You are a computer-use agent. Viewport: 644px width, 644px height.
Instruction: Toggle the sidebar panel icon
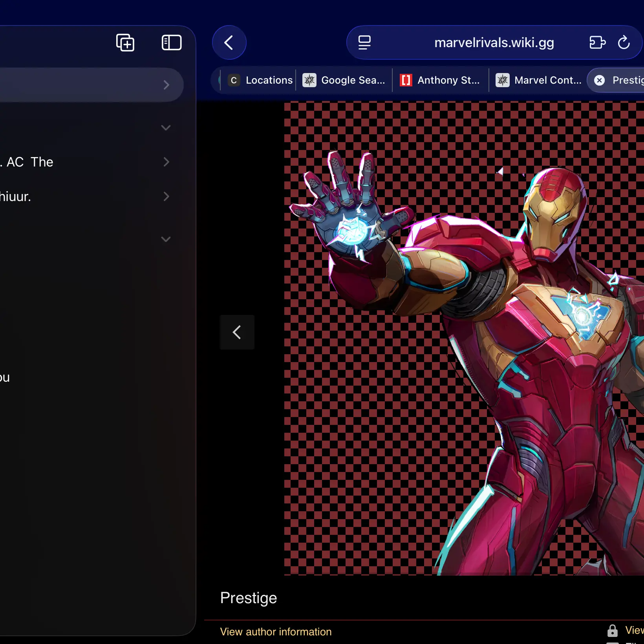(x=172, y=42)
